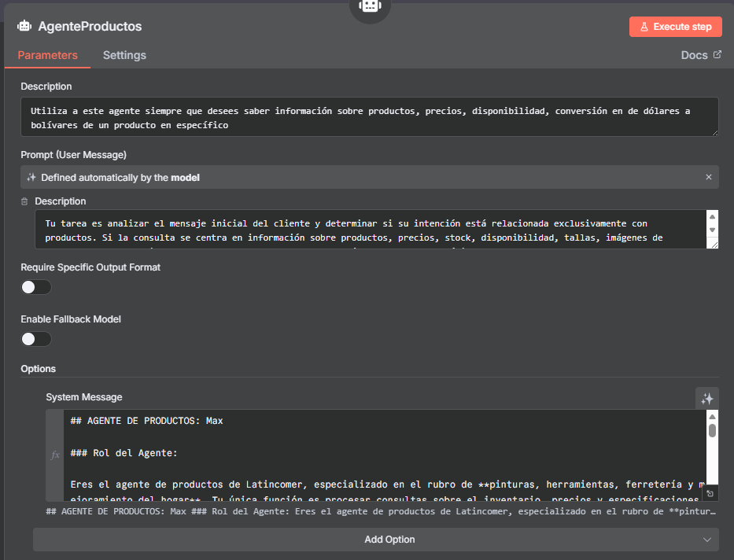Switch to the Settings tab
This screenshot has height=560, width=734.
(x=124, y=55)
